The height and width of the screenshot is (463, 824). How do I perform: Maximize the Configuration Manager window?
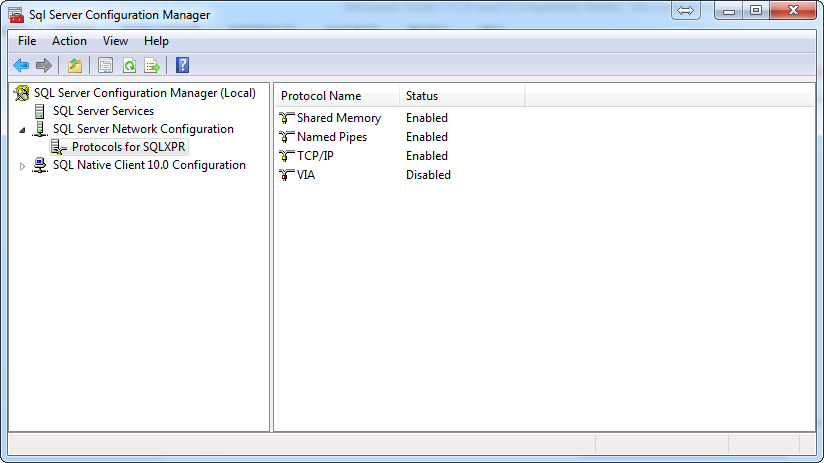pyautogui.click(x=756, y=11)
